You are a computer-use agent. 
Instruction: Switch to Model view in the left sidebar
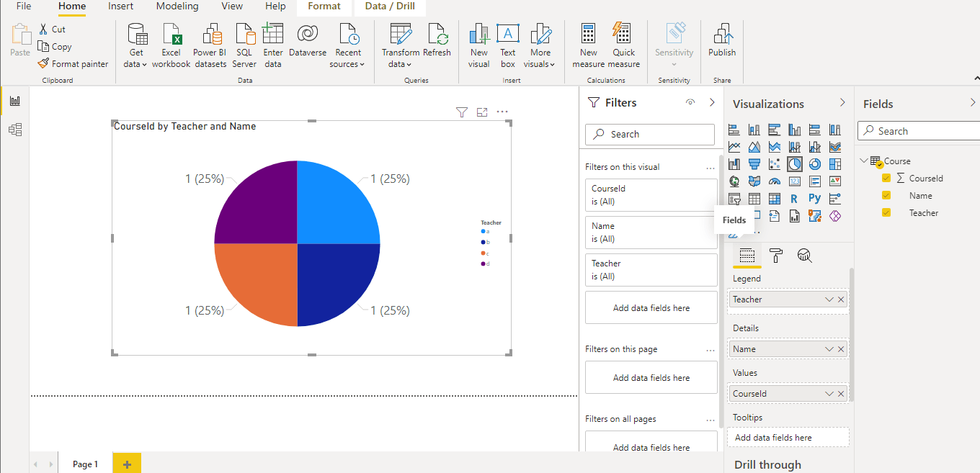[x=14, y=130]
